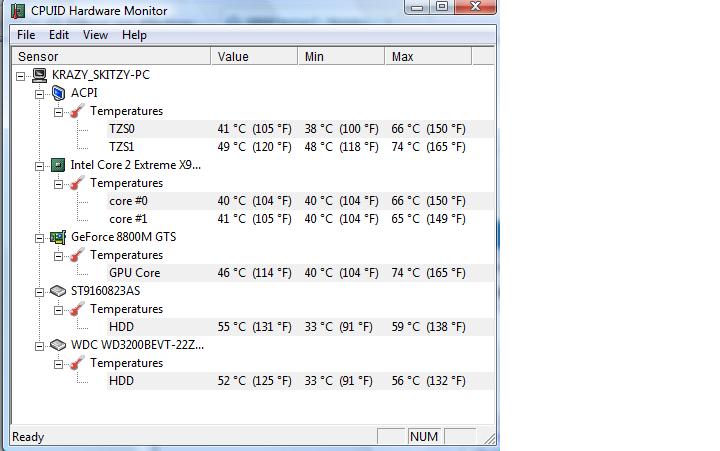The height and width of the screenshot is (451, 720).
Task: Click the Min column header
Action: pyautogui.click(x=342, y=56)
